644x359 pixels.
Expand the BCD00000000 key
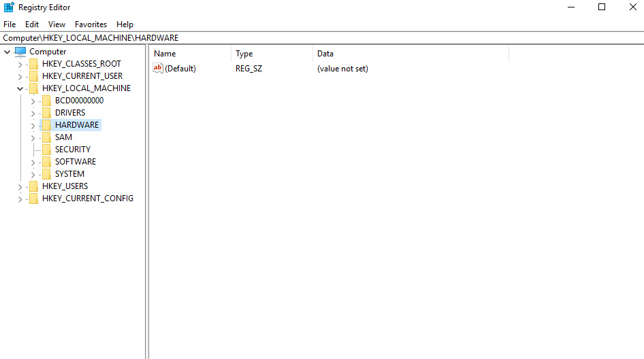(33, 101)
